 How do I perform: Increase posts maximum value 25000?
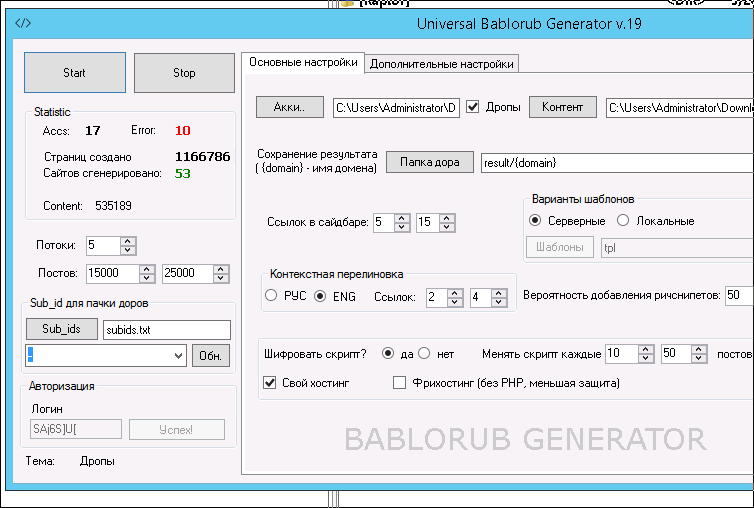click(221, 269)
